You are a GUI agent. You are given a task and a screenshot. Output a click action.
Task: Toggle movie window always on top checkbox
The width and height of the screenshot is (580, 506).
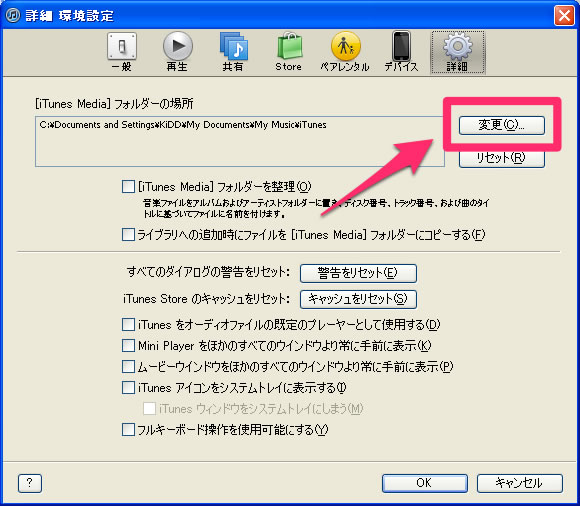click(x=128, y=367)
